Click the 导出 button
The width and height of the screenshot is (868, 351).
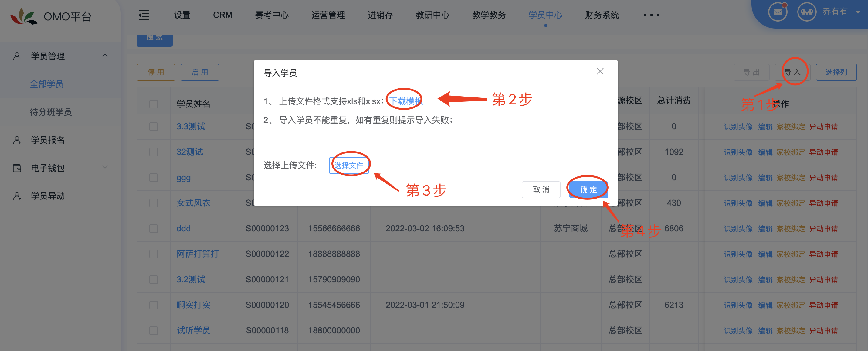(752, 72)
